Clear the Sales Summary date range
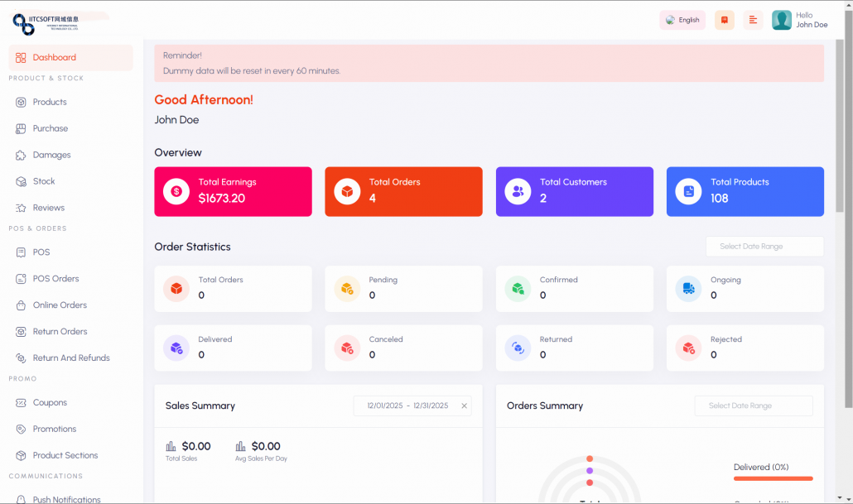Viewport: 853px width, 504px height. 464,406
